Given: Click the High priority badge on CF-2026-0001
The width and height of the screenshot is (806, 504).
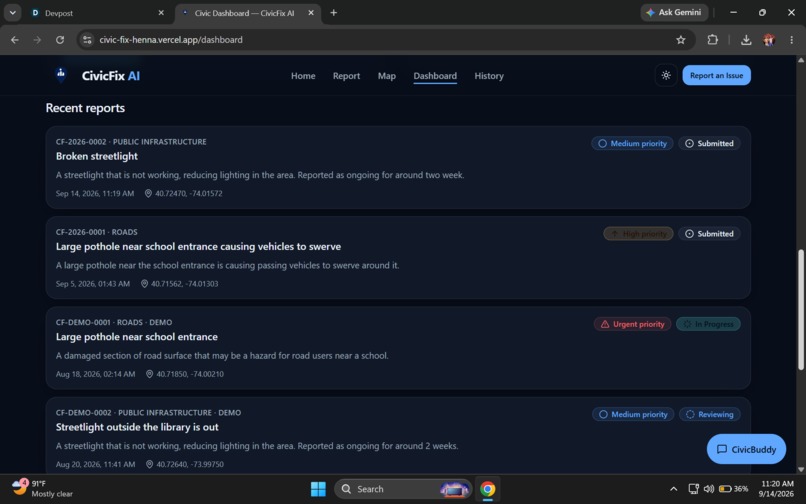Looking at the screenshot, I should pos(638,234).
